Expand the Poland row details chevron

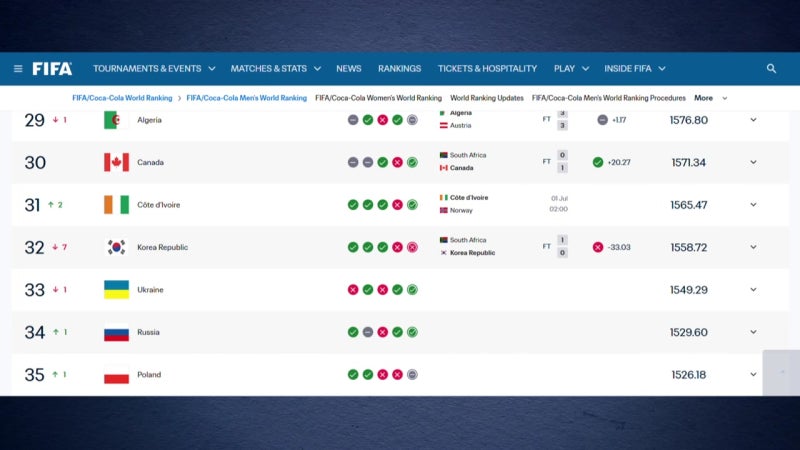[753, 374]
